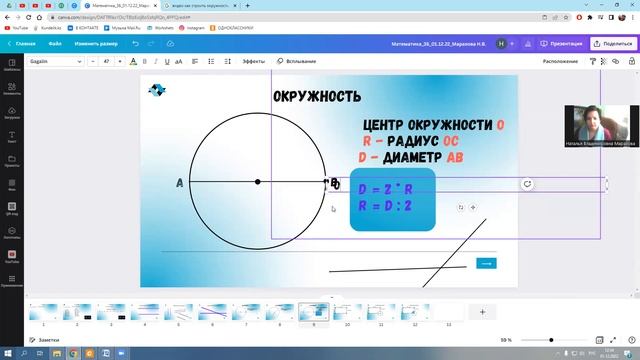640x360 pixels.
Task: Open the Elements panel in the sidebar
Action: point(12,89)
